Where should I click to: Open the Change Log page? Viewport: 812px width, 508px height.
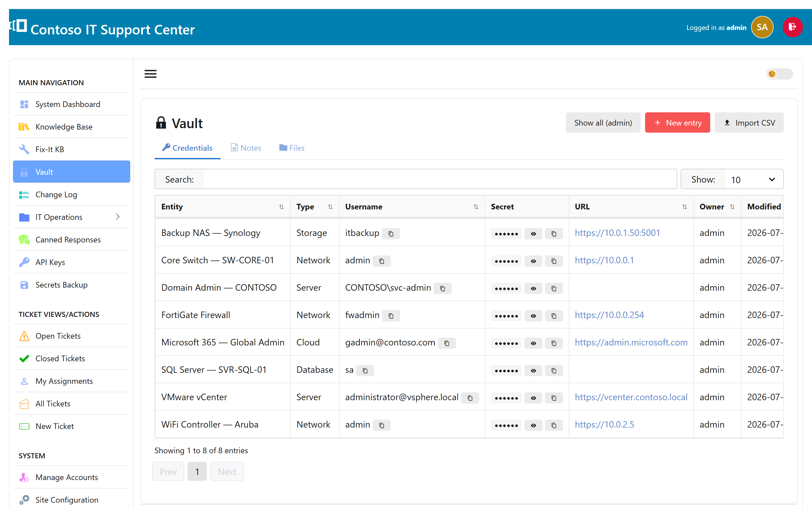pos(71,194)
